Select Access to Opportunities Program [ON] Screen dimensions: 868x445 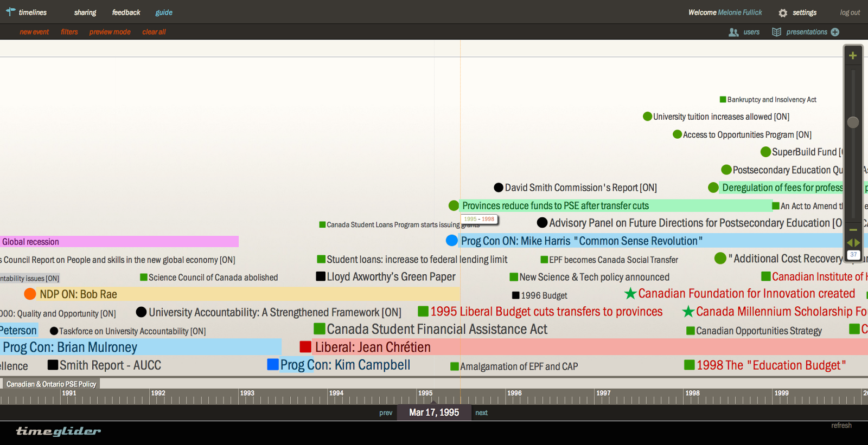click(x=747, y=134)
